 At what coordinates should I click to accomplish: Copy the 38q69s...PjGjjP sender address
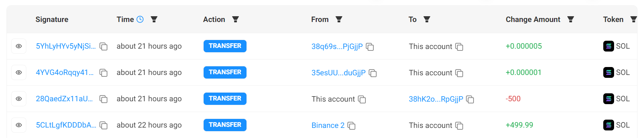point(370,47)
